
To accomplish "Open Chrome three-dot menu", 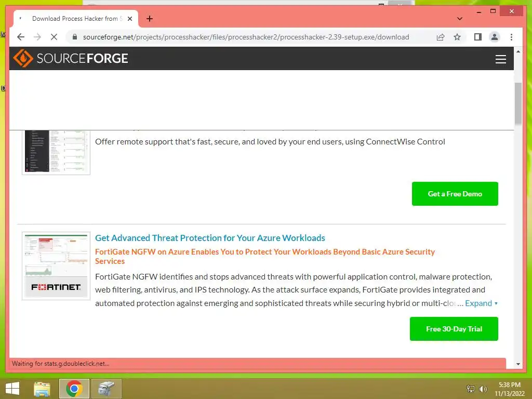I will click(x=511, y=37).
